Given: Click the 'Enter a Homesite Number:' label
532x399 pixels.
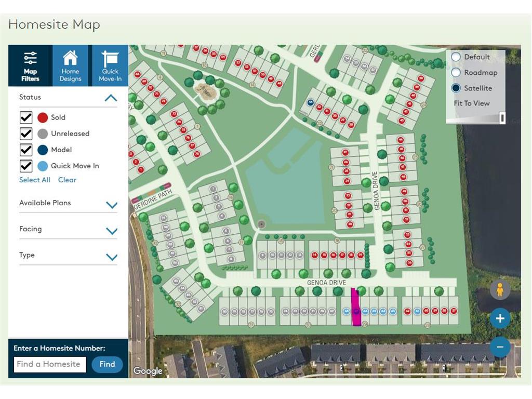Looking at the screenshot, I should point(59,349).
